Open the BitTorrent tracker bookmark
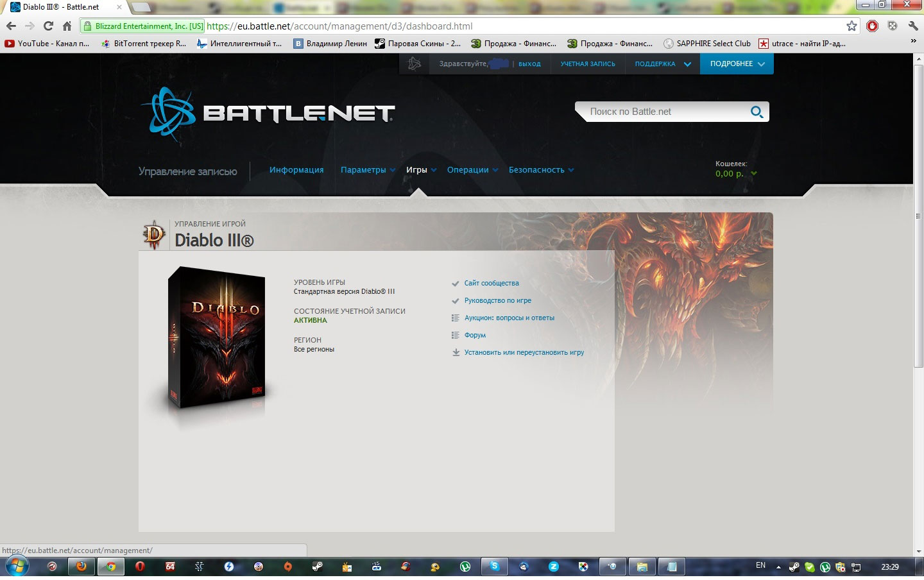 (144, 44)
